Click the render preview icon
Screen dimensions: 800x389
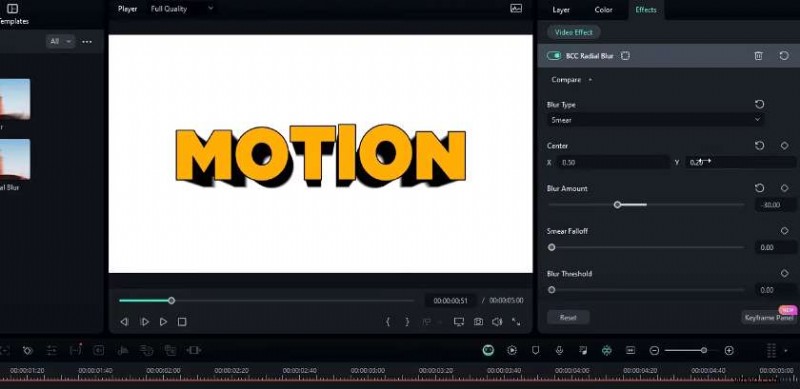(x=512, y=350)
